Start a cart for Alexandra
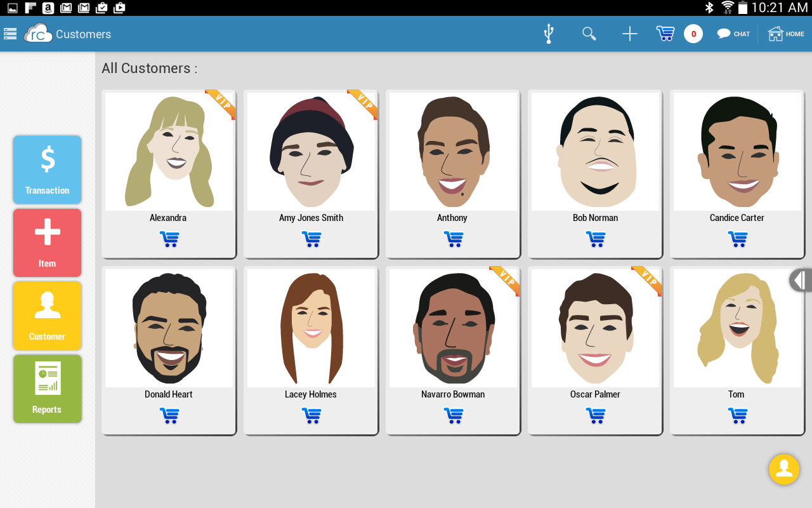812x508 pixels. tap(169, 239)
